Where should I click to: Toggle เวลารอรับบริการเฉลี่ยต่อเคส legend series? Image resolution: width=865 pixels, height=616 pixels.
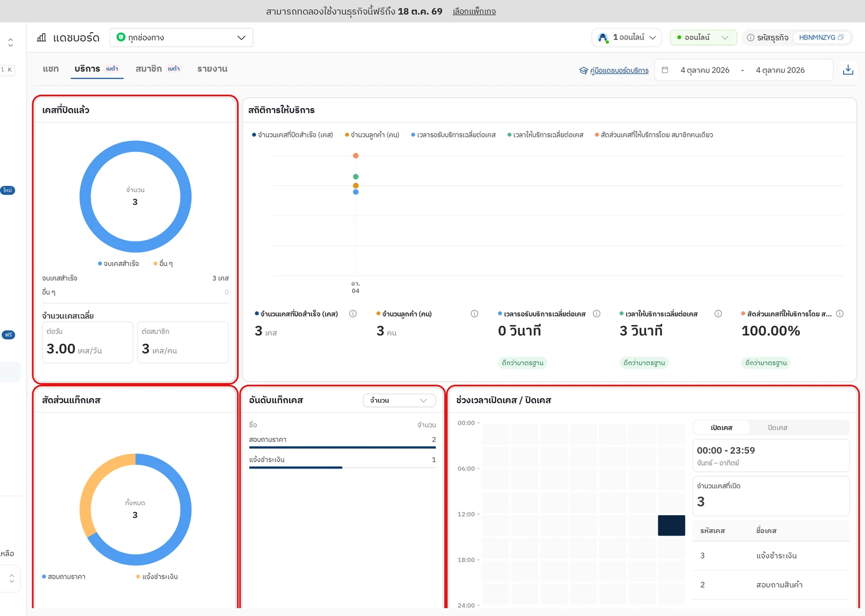point(453,135)
